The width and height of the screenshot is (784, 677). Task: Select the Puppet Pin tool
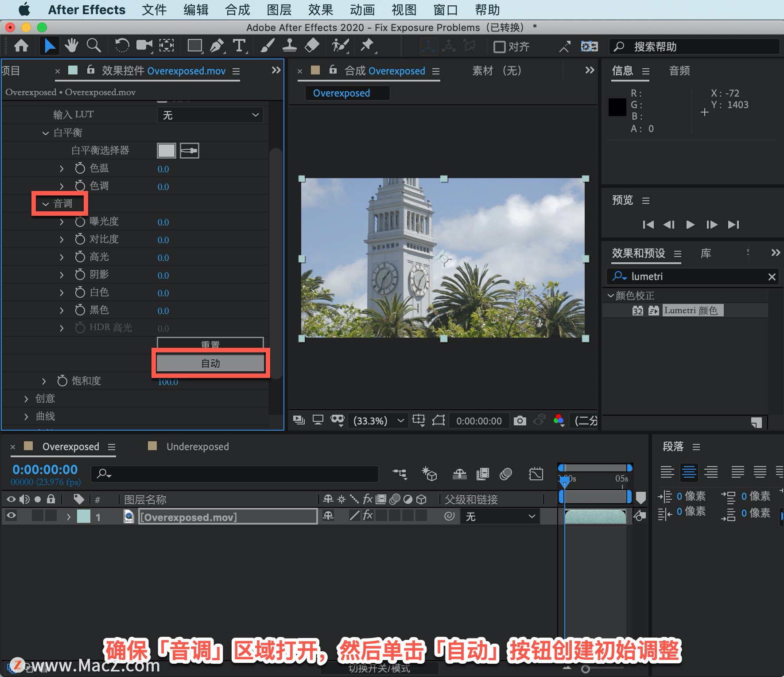[367, 46]
